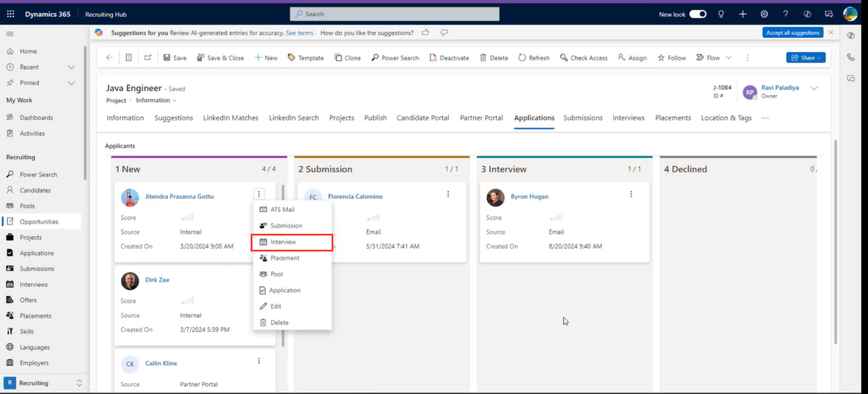Assign the record
This screenshot has width=868, height=394.
pyautogui.click(x=632, y=58)
